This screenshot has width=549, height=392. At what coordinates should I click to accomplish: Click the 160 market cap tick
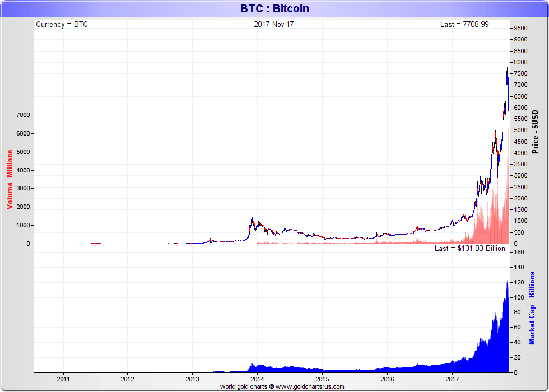519,253
